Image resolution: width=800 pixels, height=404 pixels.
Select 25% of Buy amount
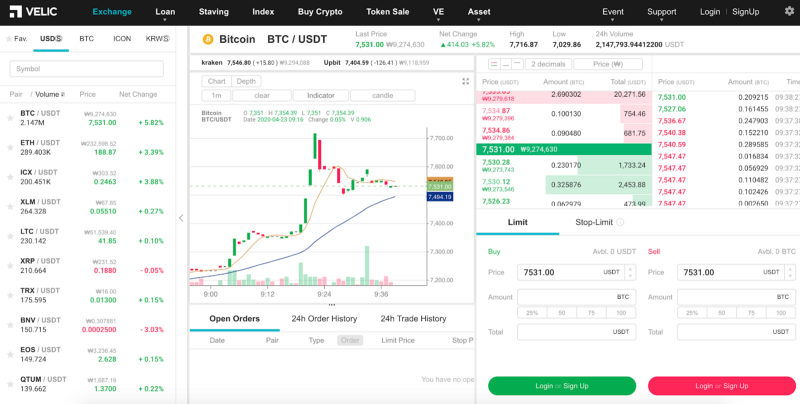point(532,313)
